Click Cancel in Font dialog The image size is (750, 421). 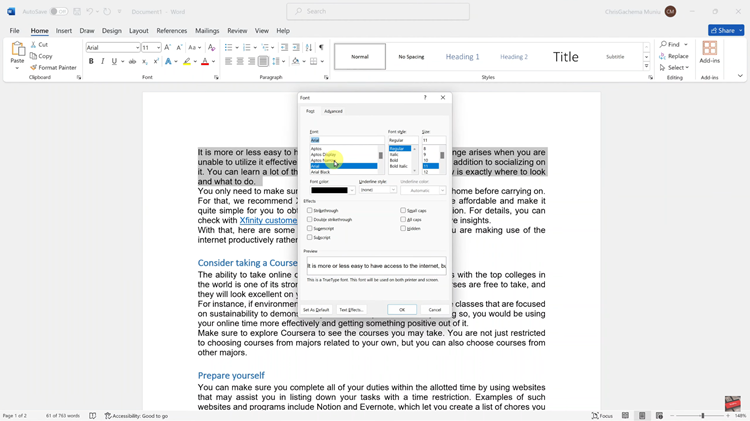[x=434, y=310]
